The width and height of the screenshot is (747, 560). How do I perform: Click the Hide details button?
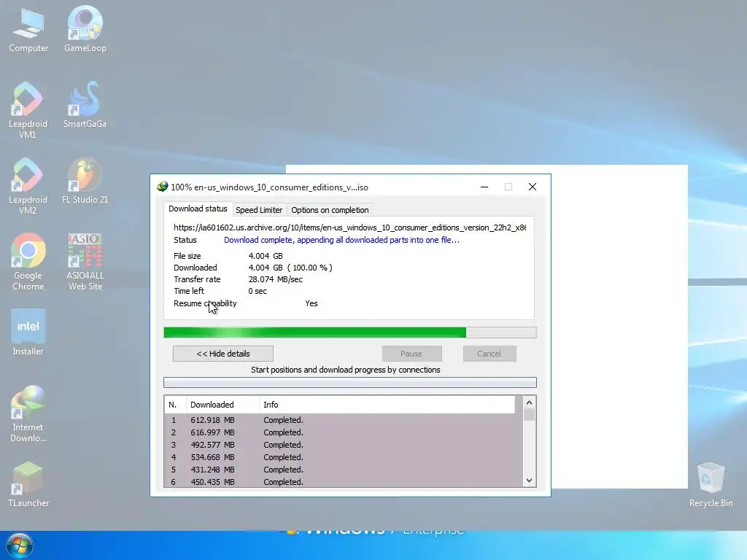click(x=223, y=354)
